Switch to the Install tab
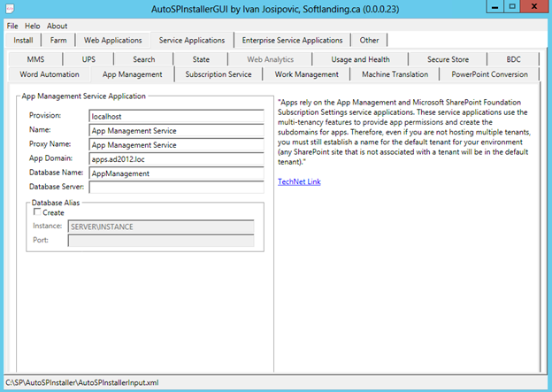 (x=24, y=41)
